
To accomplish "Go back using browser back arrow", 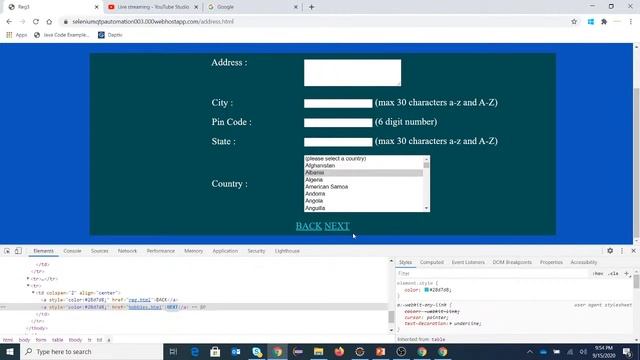I will pyautogui.click(x=9, y=22).
